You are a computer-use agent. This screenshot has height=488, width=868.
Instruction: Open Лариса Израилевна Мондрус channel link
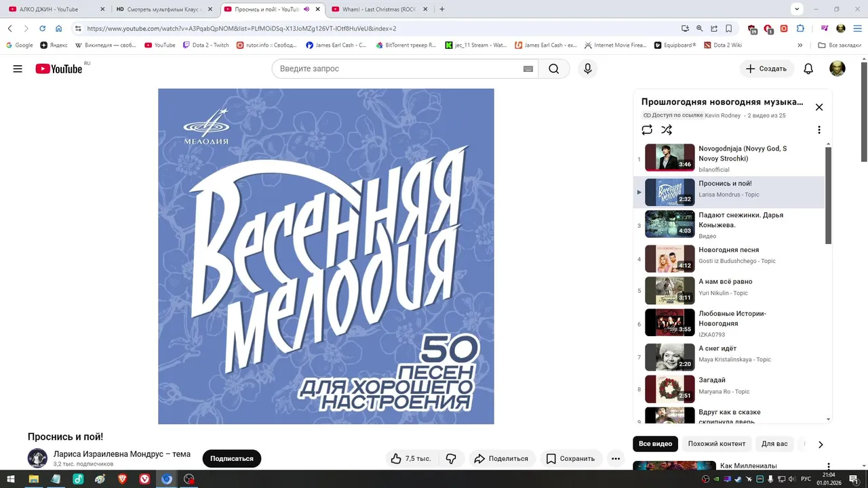click(122, 454)
